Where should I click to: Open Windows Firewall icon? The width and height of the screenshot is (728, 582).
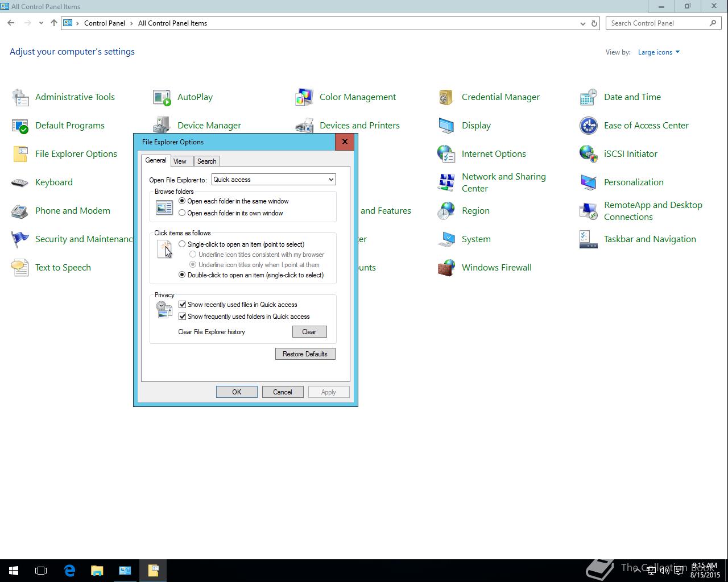446,268
